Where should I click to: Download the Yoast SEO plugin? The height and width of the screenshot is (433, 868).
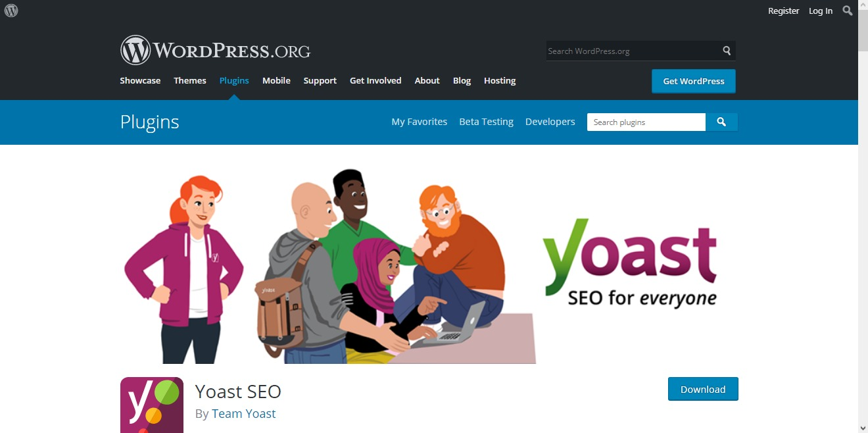pyautogui.click(x=703, y=389)
